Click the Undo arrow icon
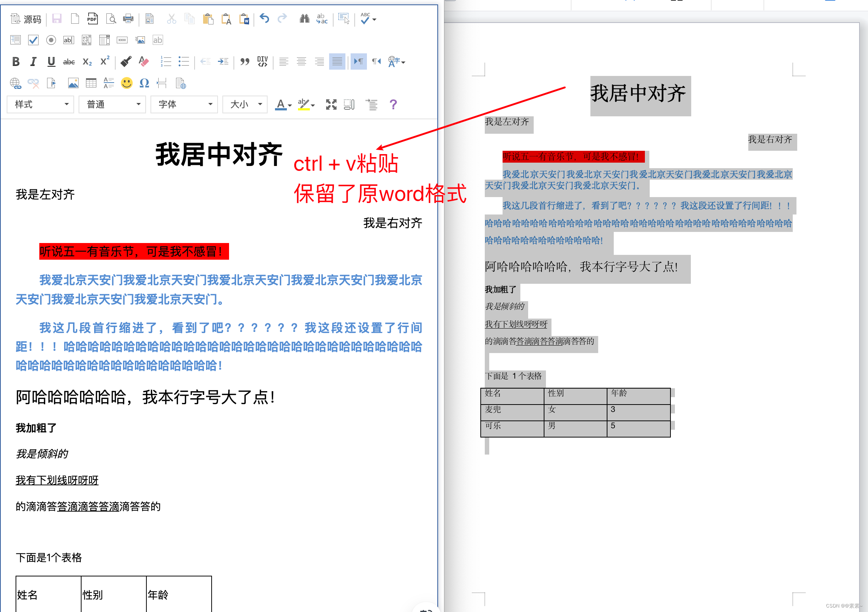The image size is (868, 612). 264,19
